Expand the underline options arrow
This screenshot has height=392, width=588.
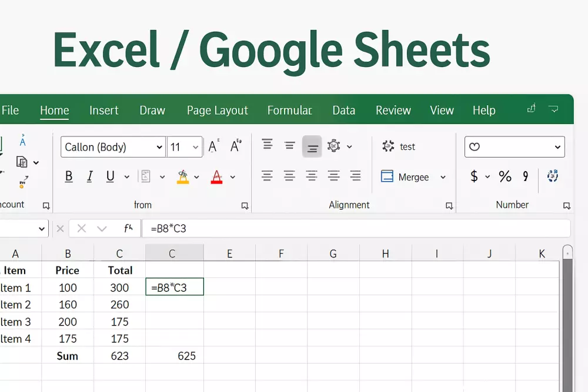tap(127, 177)
